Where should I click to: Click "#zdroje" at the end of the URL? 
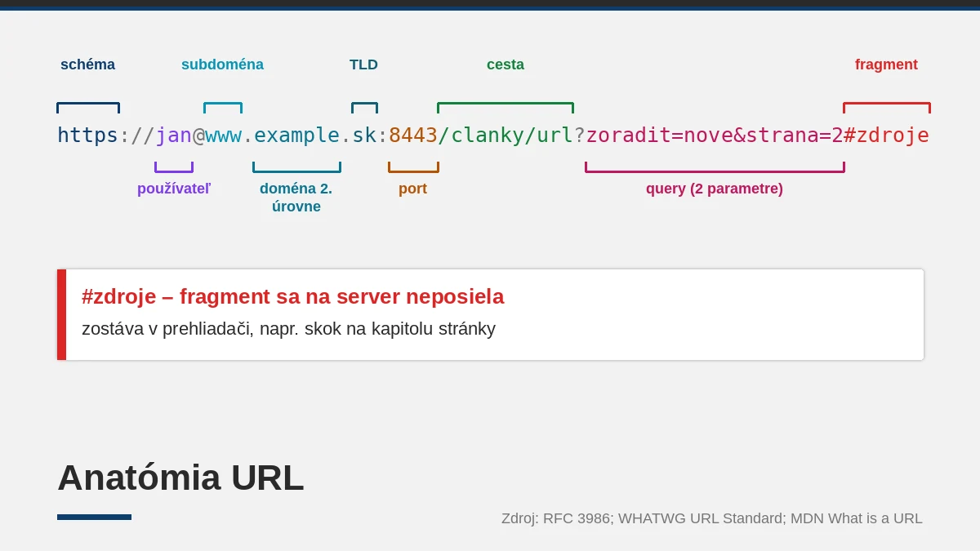(x=886, y=136)
